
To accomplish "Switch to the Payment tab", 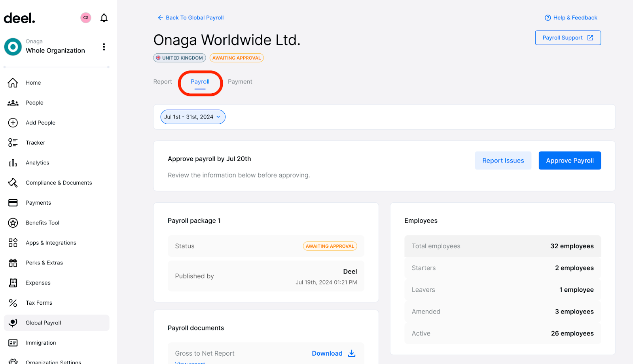I will [x=240, y=82].
